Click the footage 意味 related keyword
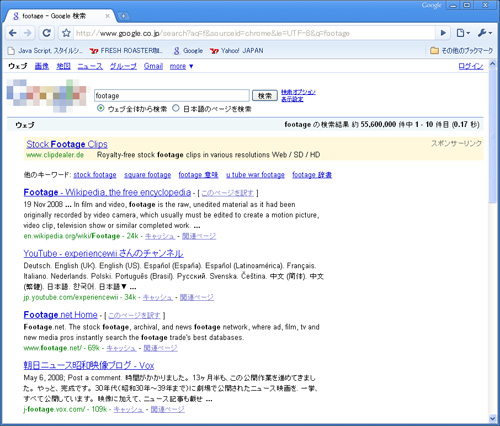 tap(198, 175)
